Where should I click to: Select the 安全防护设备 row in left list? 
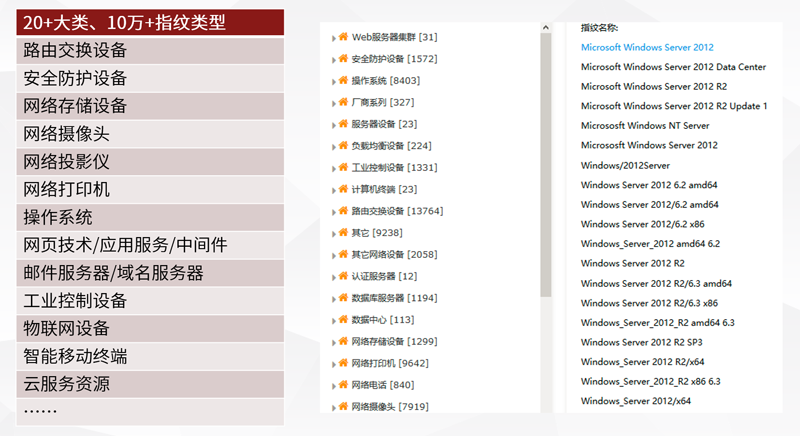[x=150, y=78]
